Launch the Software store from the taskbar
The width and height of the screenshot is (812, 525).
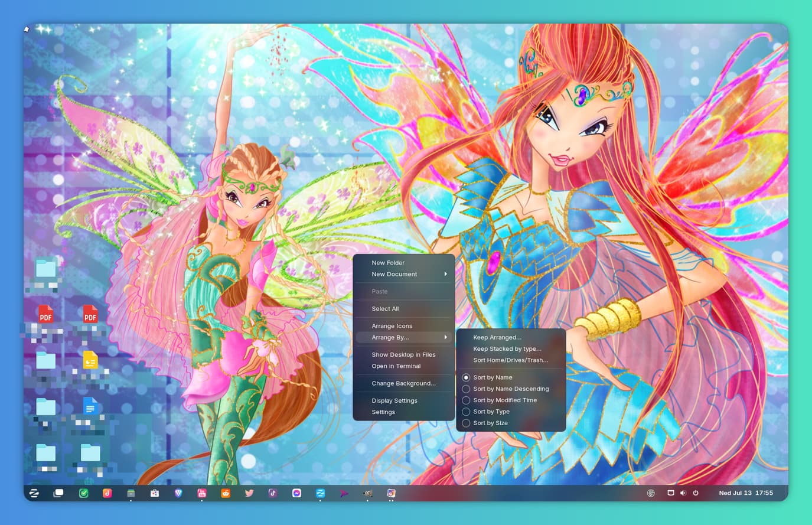pos(155,493)
